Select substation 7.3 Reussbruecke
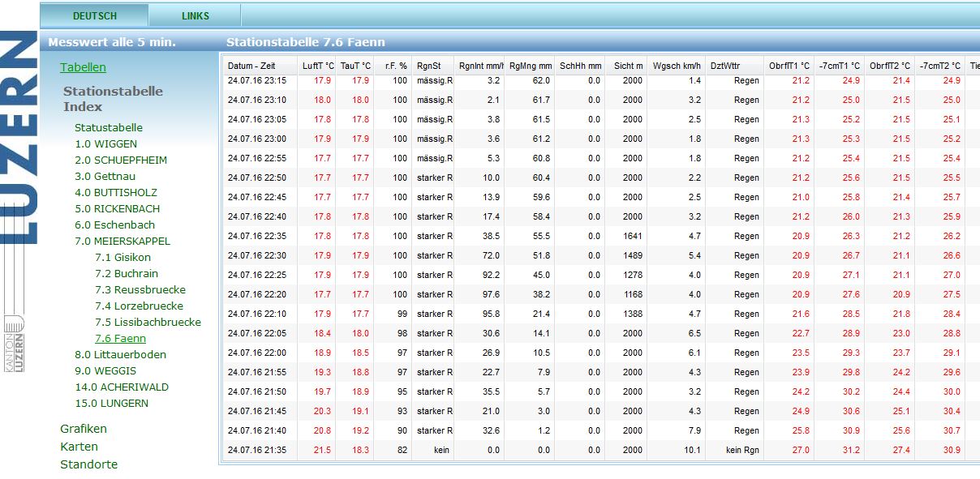 click(140, 289)
